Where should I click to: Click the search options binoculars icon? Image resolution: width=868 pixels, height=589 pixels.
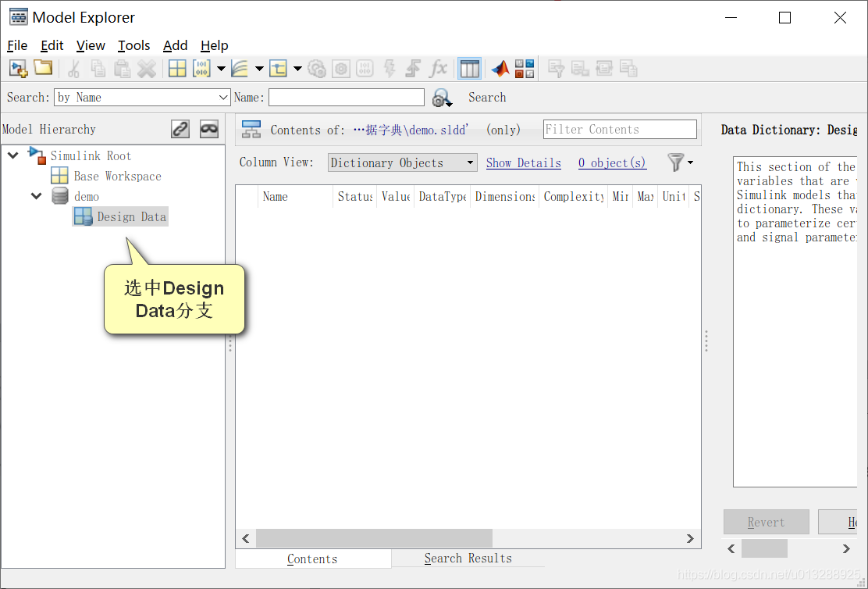coord(442,98)
